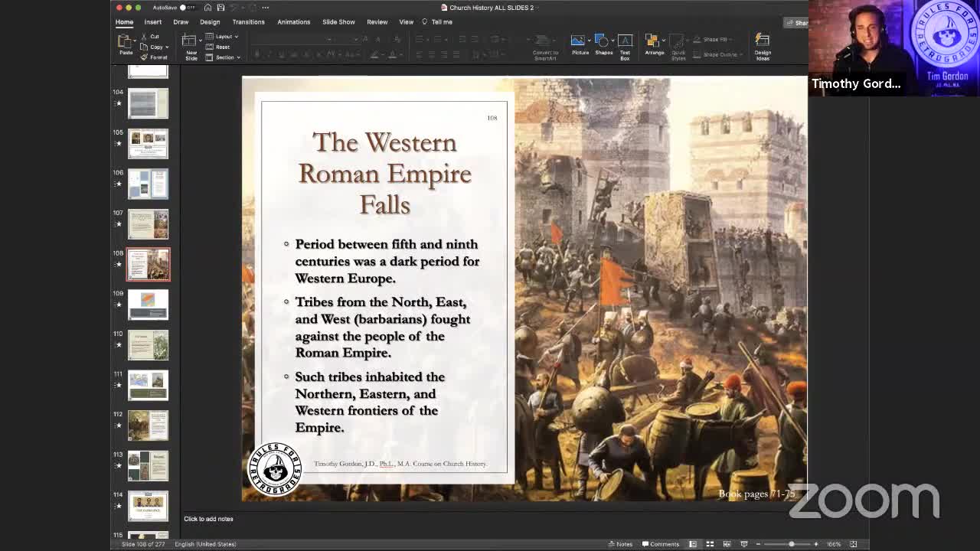The height and width of the screenshot is (551, 980).
Task: Select slide 110 thumbnail
Action: pos(148,345)
